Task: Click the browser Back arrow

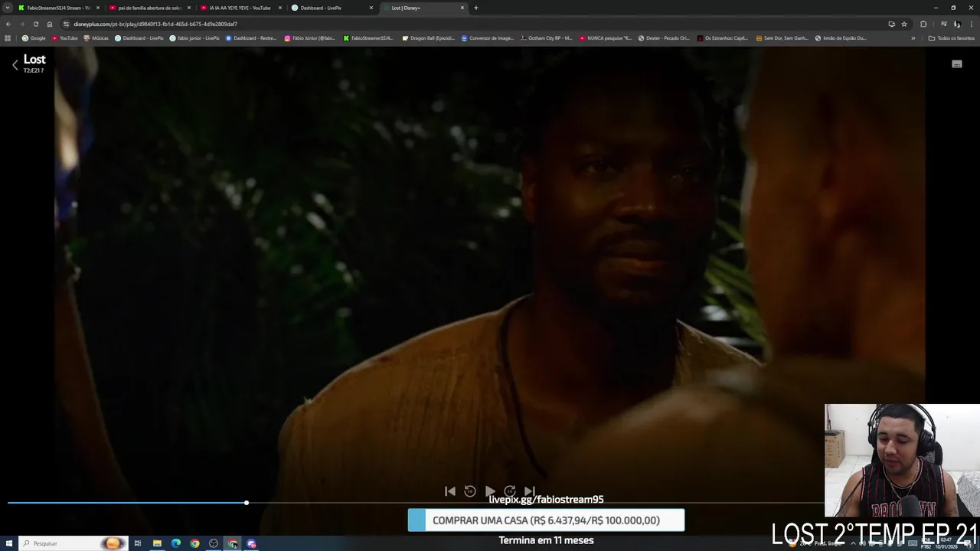Action: point(8,24)
